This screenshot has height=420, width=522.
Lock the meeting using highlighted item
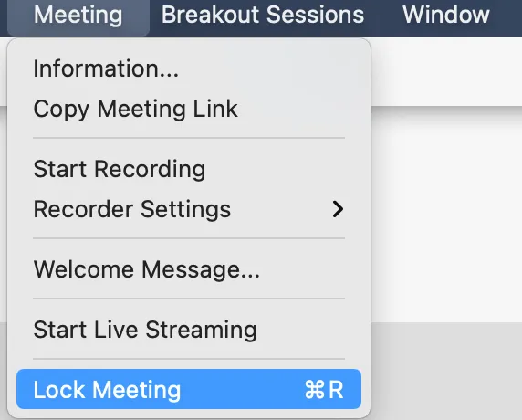(x=189, y=389)
